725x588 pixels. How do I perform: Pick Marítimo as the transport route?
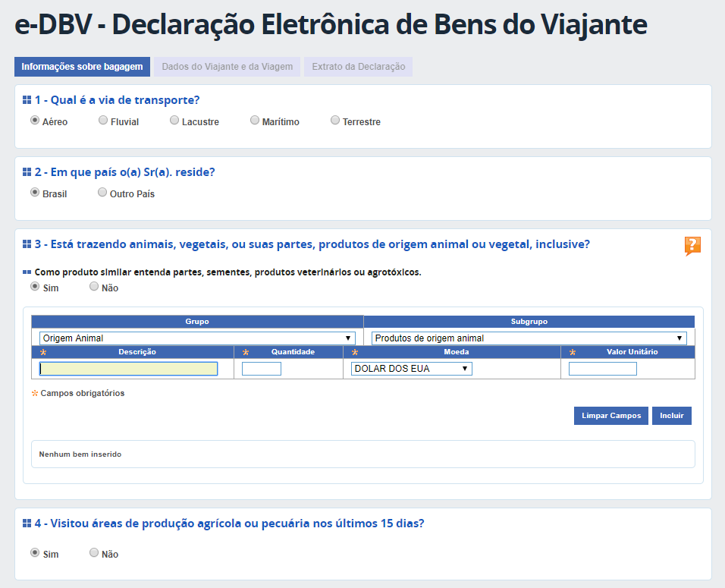click(255, 121)
